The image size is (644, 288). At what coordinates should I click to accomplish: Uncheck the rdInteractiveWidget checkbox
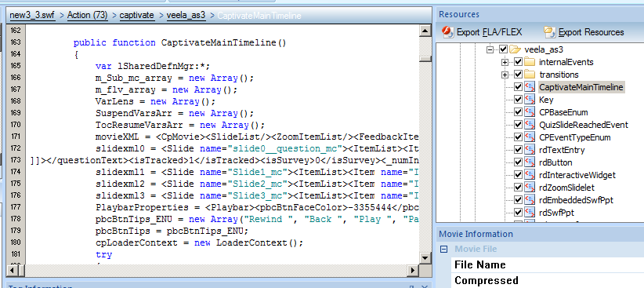point(518,175)
